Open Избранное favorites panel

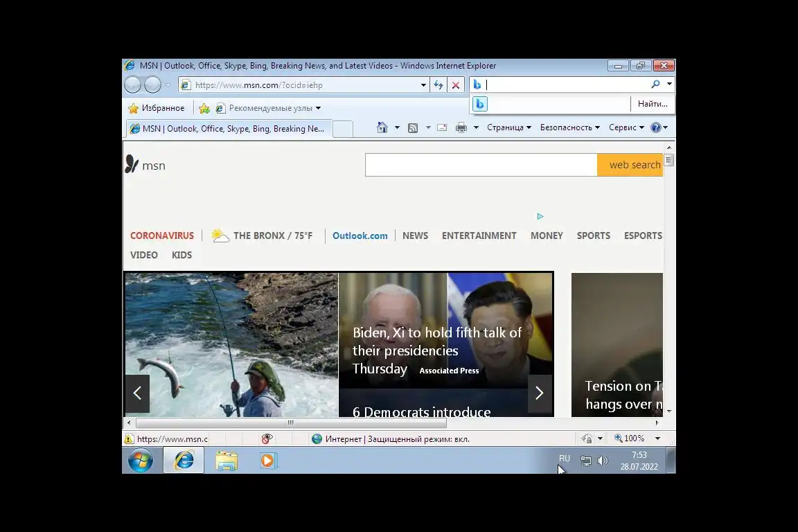[x=157, y=108]
